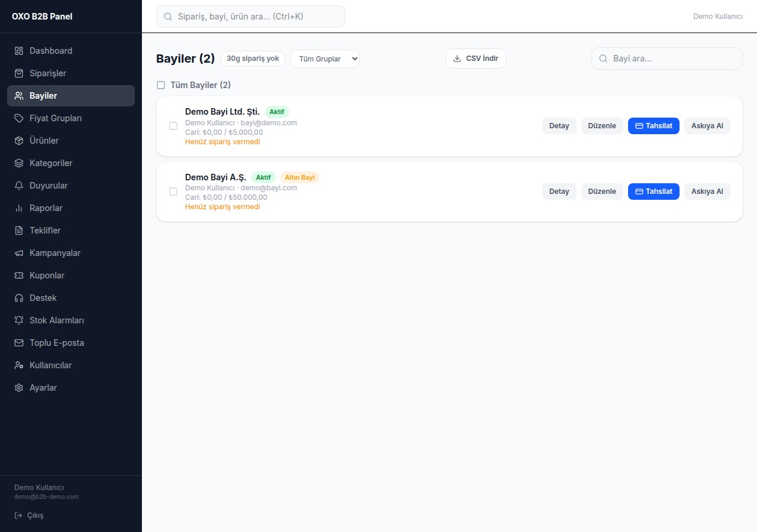Focus the global Sipariş, bayi, ürün search field

coord(251,17)
